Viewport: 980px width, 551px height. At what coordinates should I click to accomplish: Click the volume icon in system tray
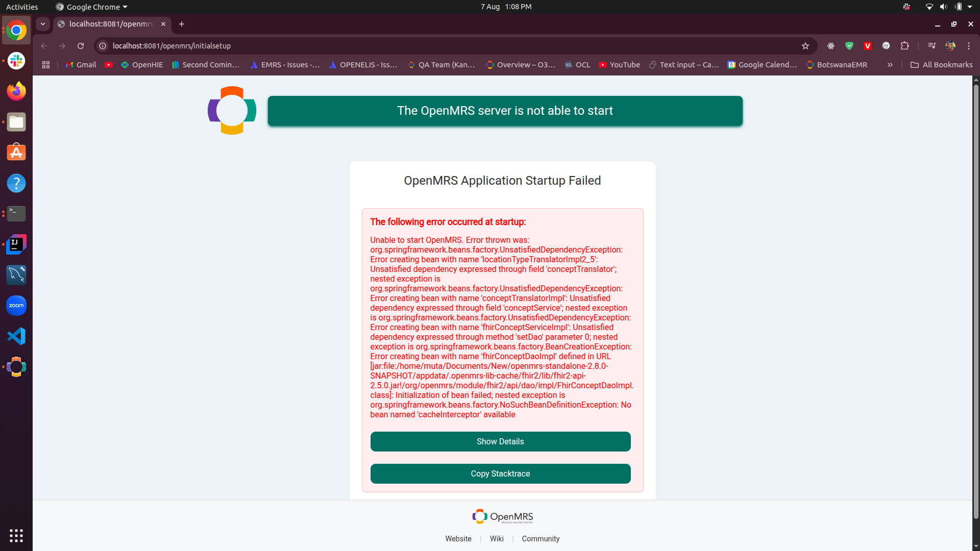click(943, 7)
